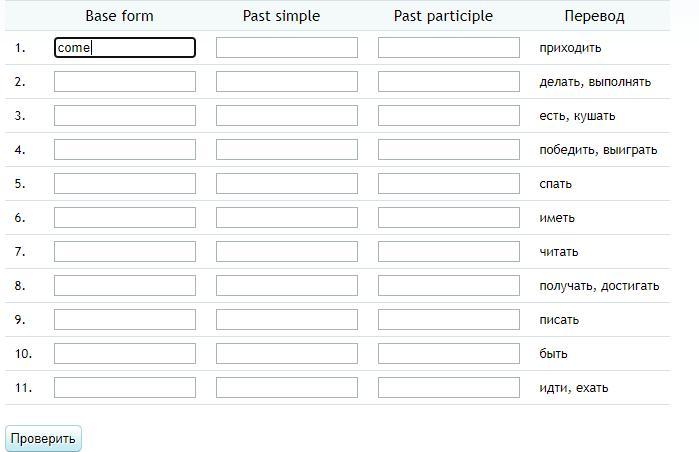Click Past simple field for 'получать, достигать'

286,286
